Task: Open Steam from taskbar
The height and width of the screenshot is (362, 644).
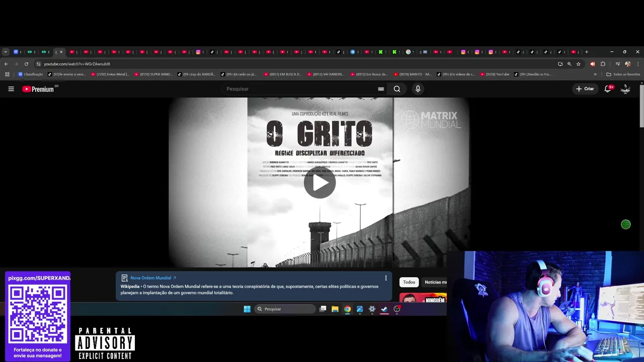Action: pyautogui.click(x=384, y=309)
